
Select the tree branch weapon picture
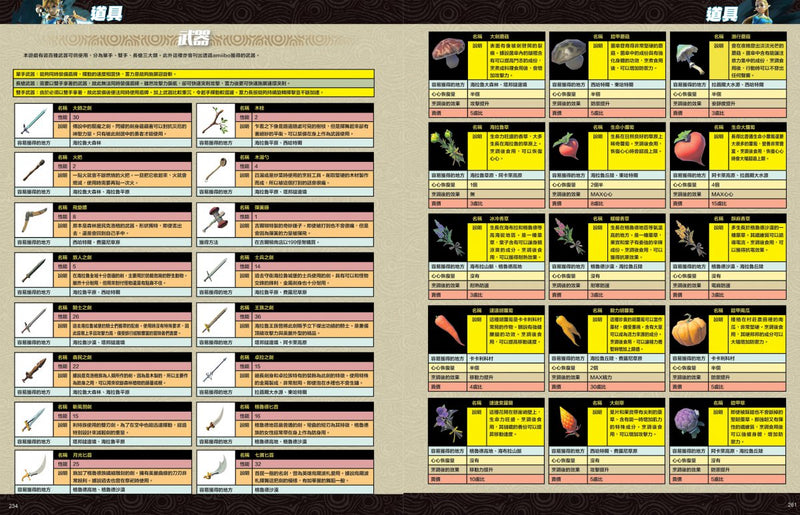click(x=216, y=121)
